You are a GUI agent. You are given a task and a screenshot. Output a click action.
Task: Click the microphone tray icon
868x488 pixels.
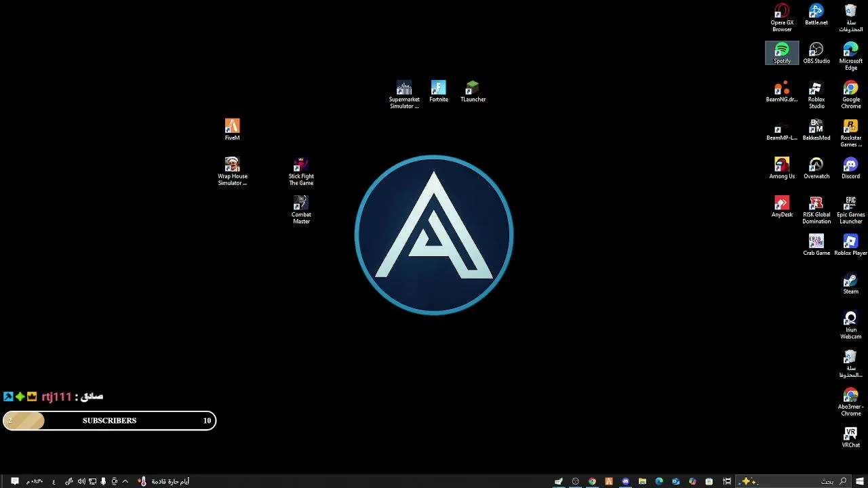tap(103, 481)
